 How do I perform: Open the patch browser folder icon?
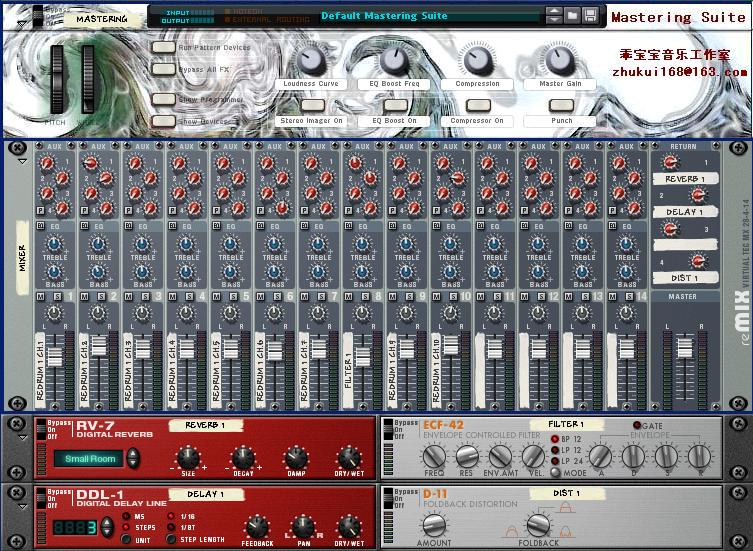pos(572,16)
